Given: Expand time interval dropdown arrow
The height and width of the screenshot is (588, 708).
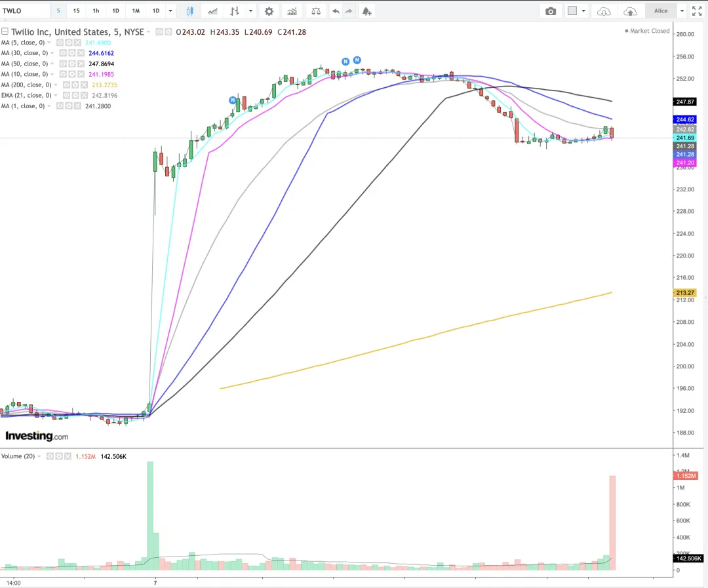Looking at the screenshot, I should (170, 11).
